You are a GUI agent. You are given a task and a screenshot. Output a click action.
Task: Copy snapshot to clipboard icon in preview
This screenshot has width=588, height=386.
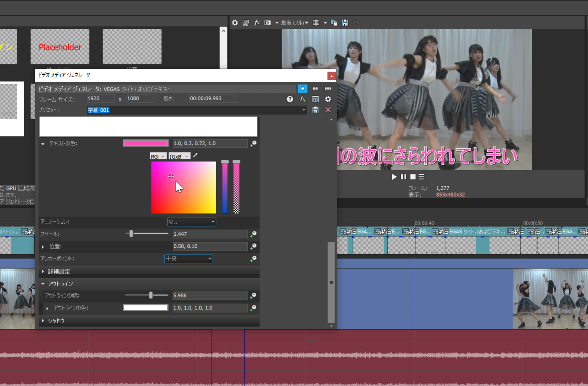pos(334,22)
